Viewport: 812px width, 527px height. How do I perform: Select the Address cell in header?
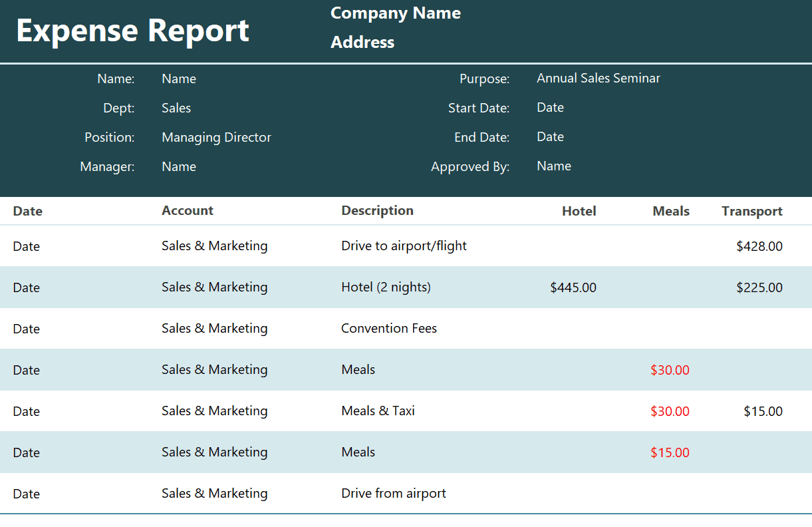[x=362, y=43]
